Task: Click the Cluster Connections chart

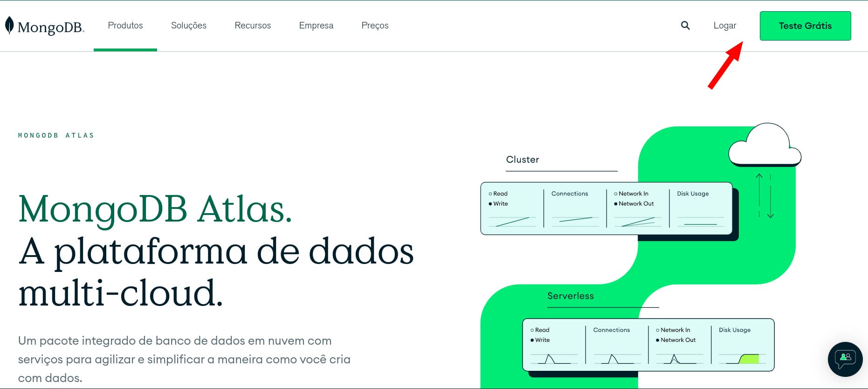Action: (x=575, y=222)
